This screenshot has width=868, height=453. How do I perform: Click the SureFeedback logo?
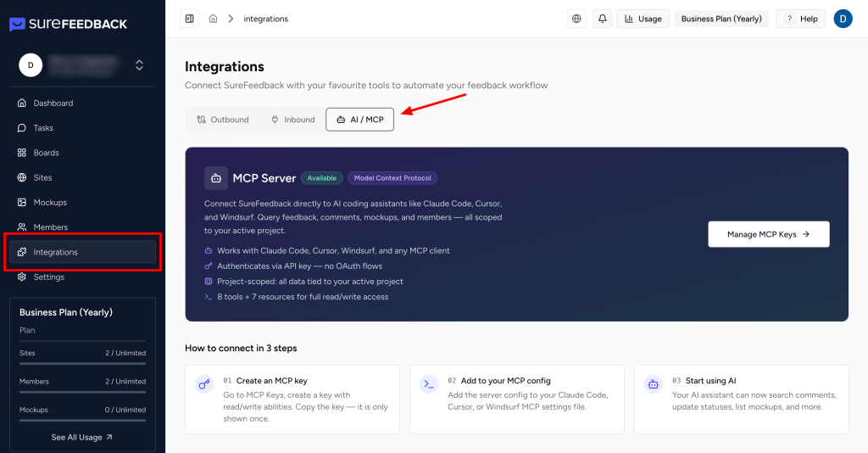click(68, 24)
